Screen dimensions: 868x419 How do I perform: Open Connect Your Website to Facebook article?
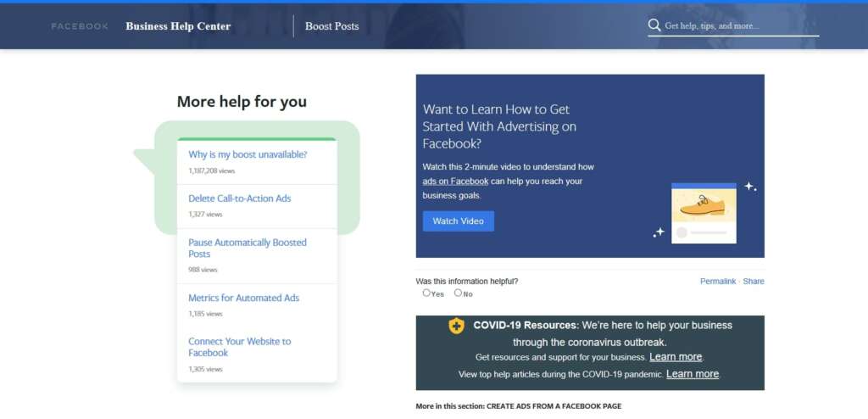click(x=240, y=347)
